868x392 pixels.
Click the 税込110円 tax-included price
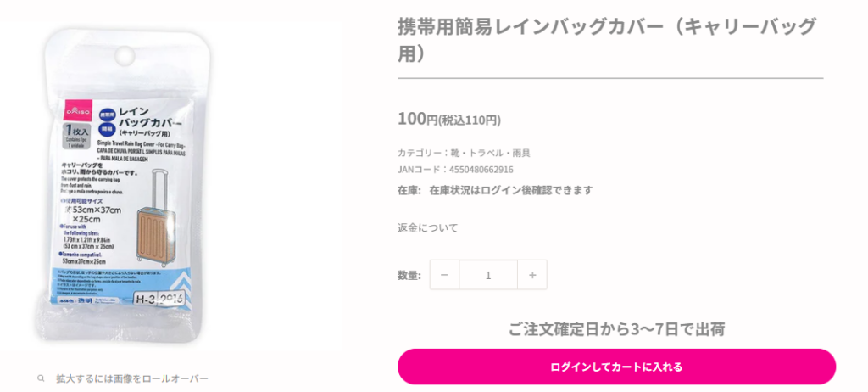[x=470, y=120]
